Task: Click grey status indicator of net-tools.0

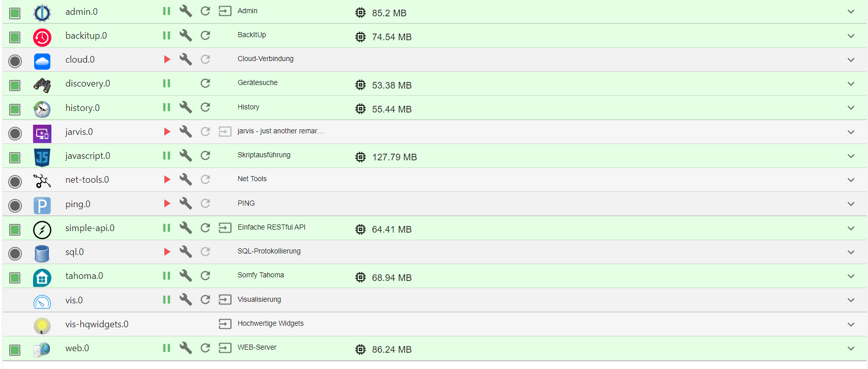Action: [x=15, y=181]
